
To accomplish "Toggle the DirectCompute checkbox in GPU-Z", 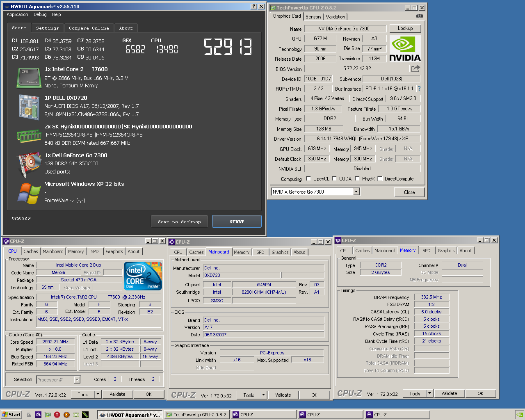I will click(380, 178).
